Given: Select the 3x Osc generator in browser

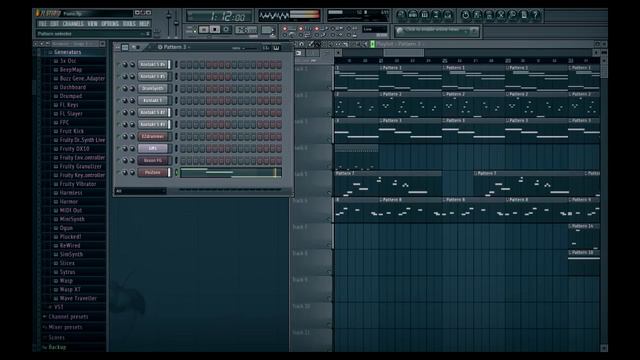Looking at the screenshot, I should pos(68,61).
